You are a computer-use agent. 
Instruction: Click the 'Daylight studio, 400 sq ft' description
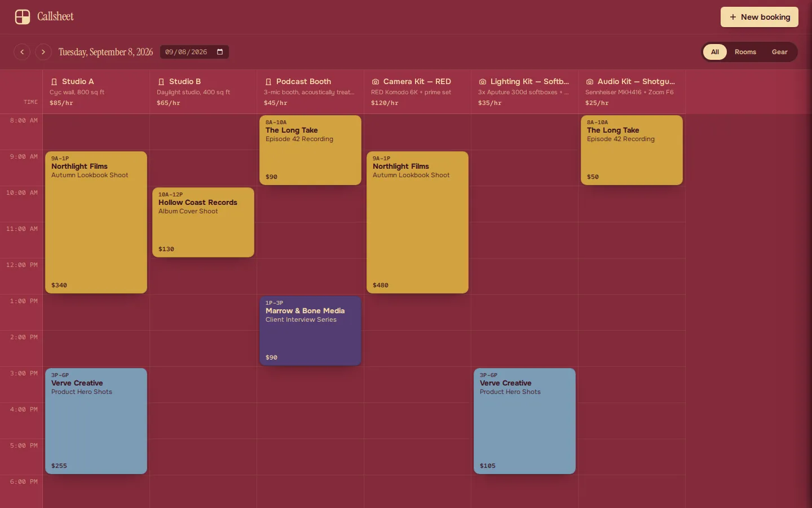pyautogui.click(x=193, y=93)
